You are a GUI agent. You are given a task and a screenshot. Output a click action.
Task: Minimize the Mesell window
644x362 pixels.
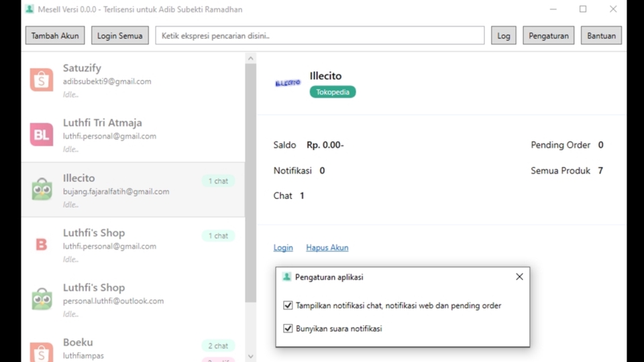553,9
